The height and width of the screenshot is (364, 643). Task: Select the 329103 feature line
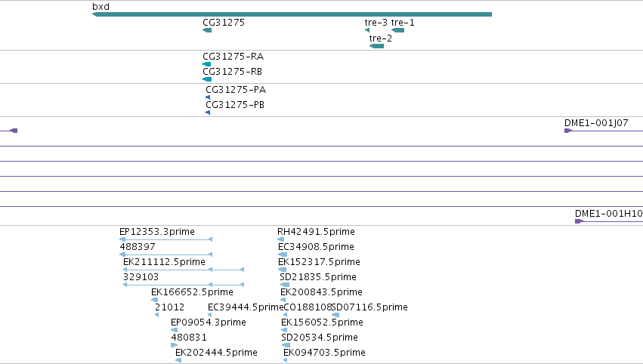pyautogui.click(x=184, y=285)
